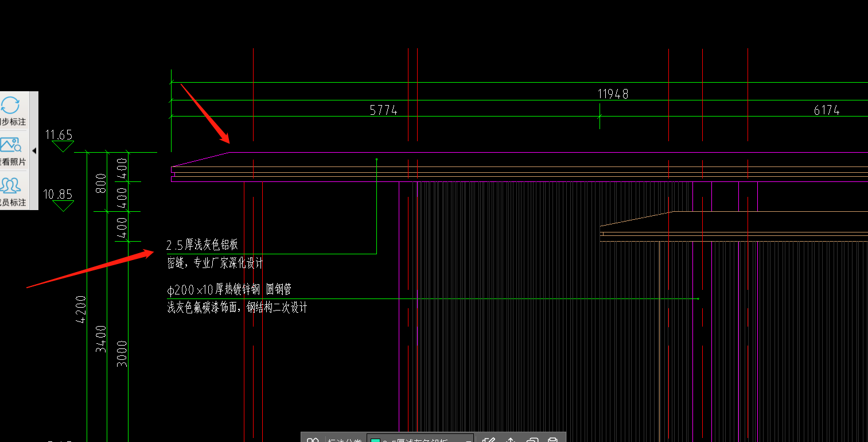Image resolution: width=868 pixels, height=442 pixels.
Task: Select the 800 vertical dimension
Action: pos(101,183)
